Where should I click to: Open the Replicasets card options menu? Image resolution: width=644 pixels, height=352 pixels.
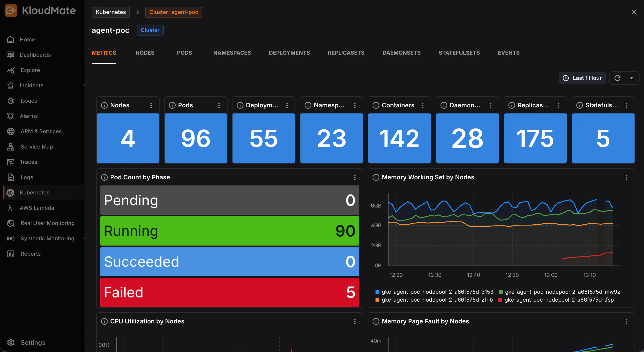[x=559, y=105]
